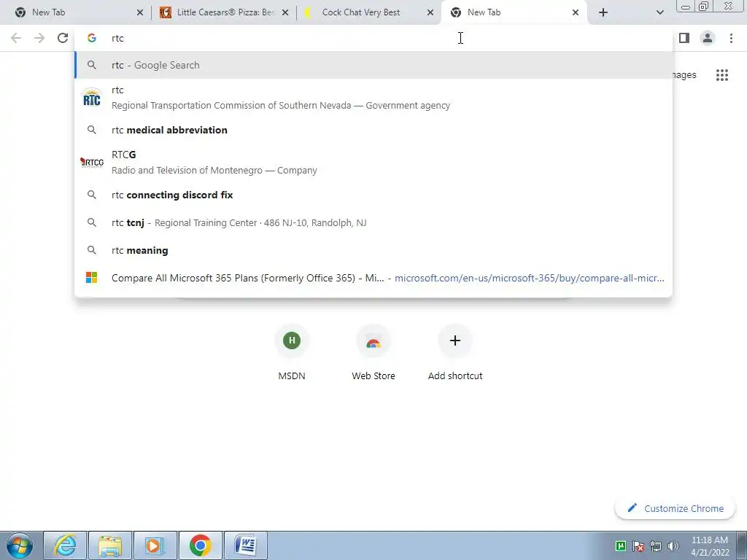Screen dimensions: 747x560
Task: Click the RTC agency logo icon
Action: [91, 98]
